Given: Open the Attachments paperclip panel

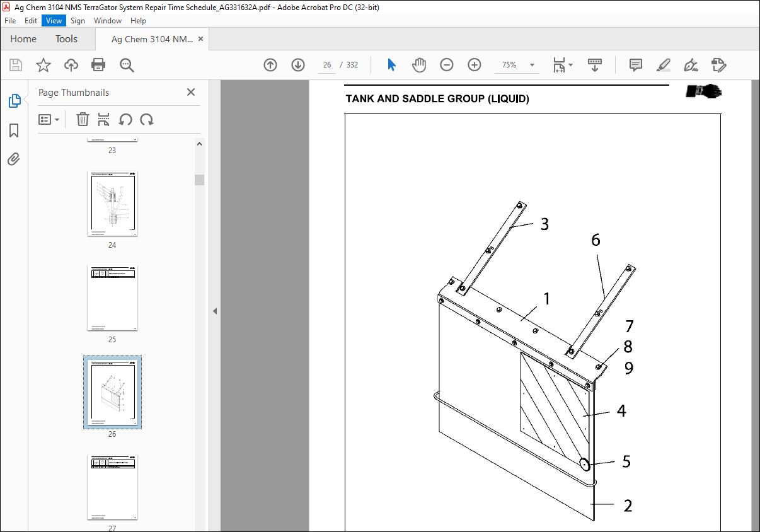Looking at the screenshot, I should (x=14, y=159).
